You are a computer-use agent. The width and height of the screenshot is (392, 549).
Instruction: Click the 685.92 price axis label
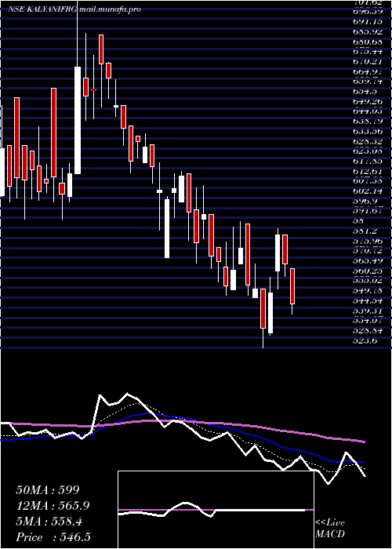coord(369,31)
